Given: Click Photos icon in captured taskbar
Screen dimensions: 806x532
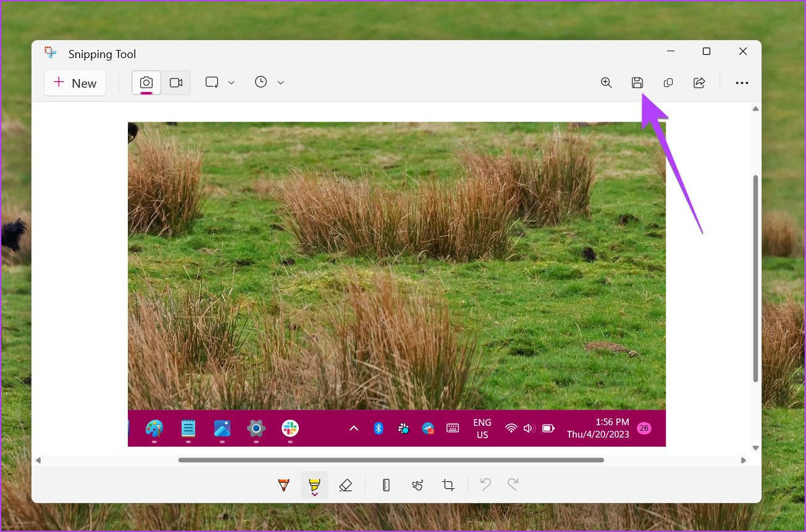Looking at the screenshot, I should (222, 428).
